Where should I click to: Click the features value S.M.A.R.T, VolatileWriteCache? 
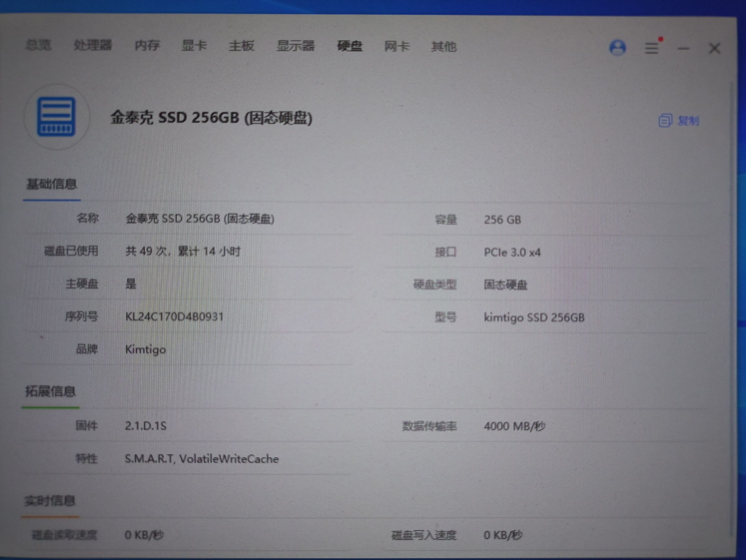(x=202, y=459)
